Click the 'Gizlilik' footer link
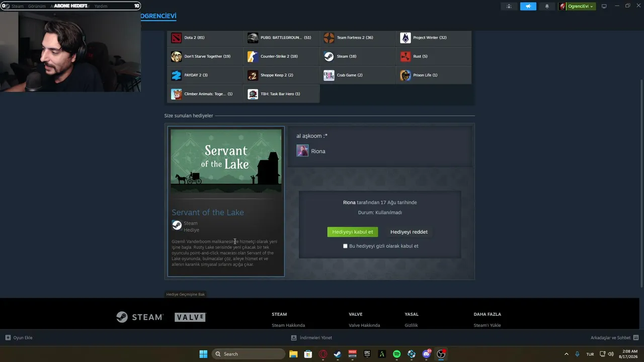 coord(411,325)
